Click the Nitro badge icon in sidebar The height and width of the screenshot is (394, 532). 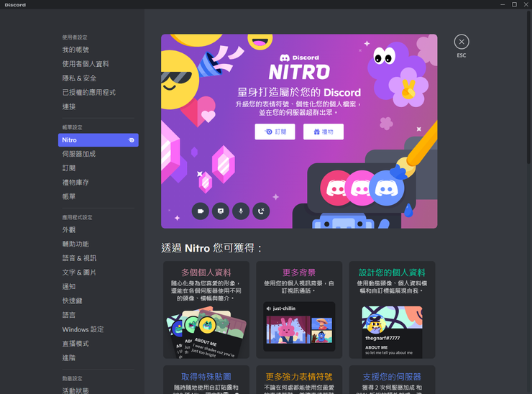click(x=131, y=140)
